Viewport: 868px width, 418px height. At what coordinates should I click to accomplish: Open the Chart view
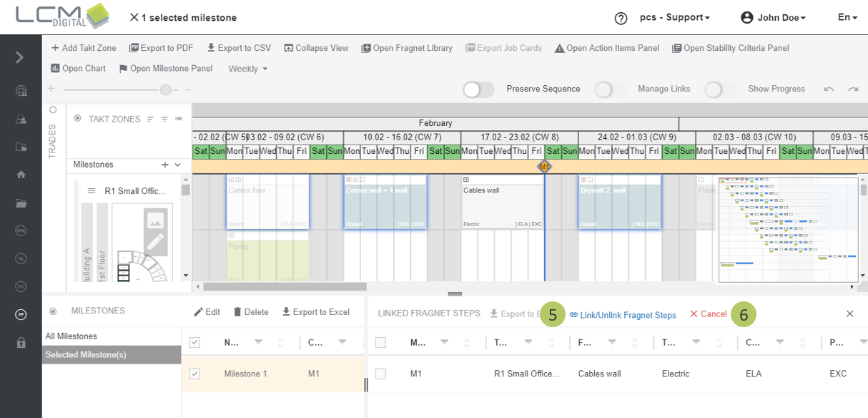click(x=77, y=68)
